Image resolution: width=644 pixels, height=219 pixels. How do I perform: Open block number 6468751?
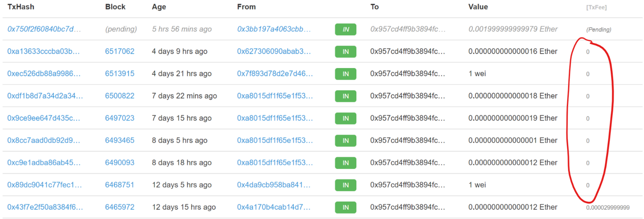tap(120, 185)
